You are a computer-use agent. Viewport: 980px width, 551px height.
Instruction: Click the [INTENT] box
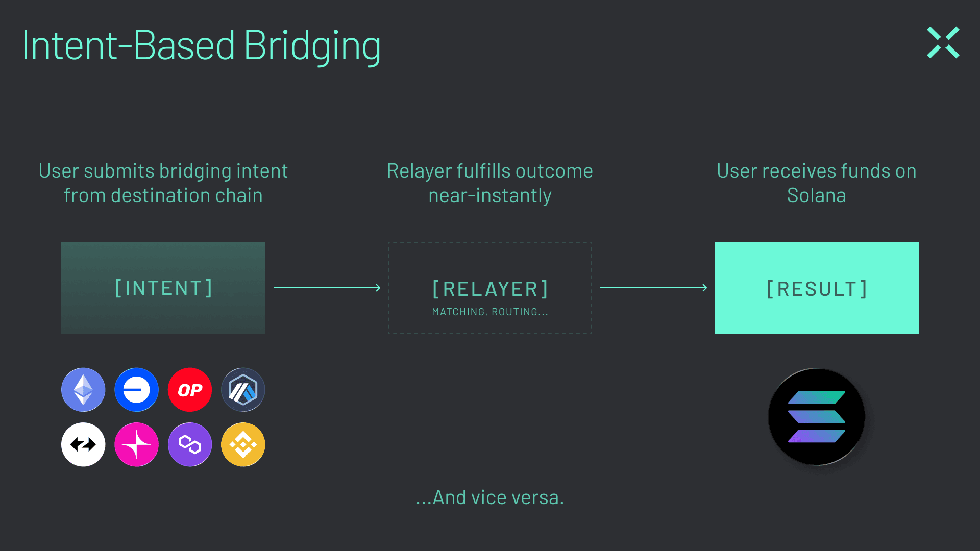(x=163, y=288)
